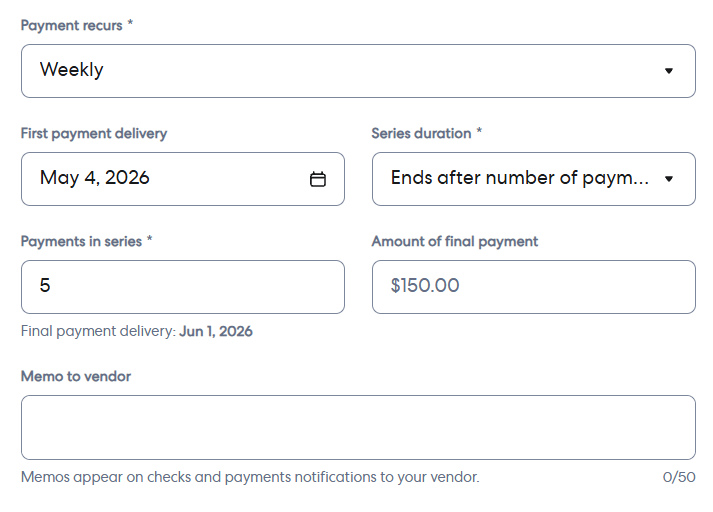The width and height of the screenshot is (713, 512).
Task: Click the May 4, 2026 date field
Action: click(183, 179)
